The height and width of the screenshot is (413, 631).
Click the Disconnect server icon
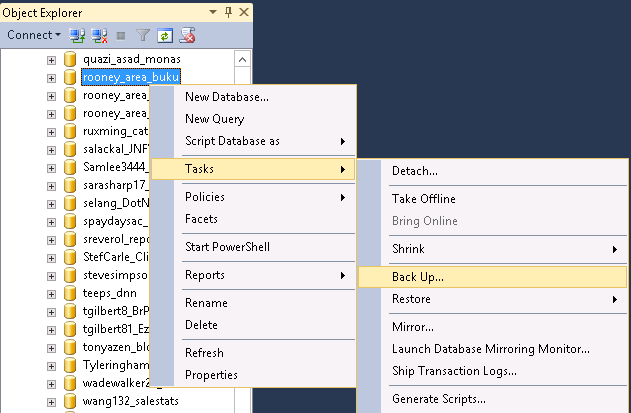99,35
